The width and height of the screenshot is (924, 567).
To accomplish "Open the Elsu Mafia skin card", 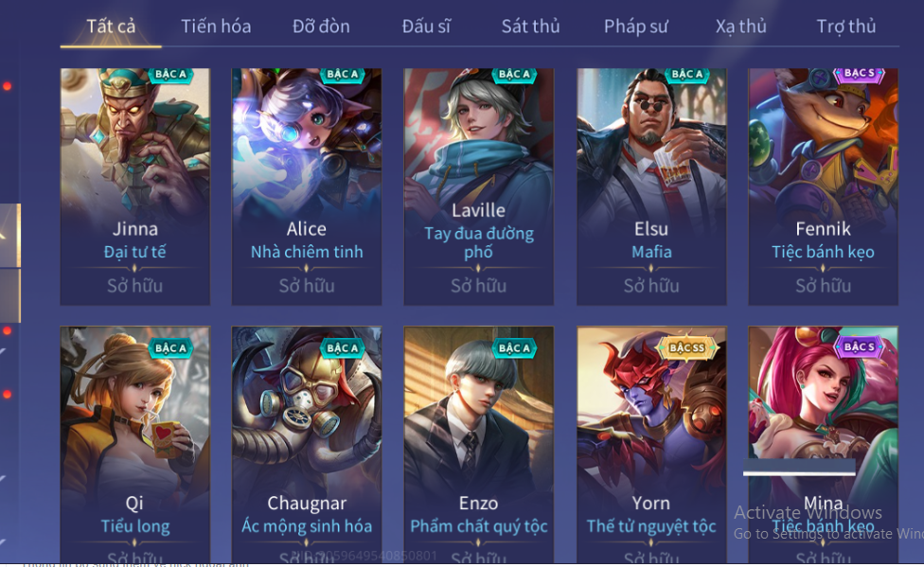I will (x=651, y=186).
